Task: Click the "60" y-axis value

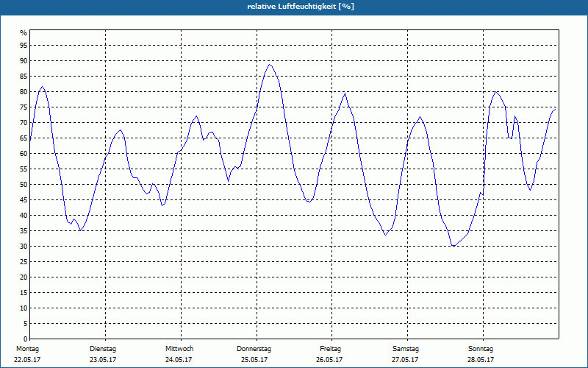Action: [x=24, y=154]
